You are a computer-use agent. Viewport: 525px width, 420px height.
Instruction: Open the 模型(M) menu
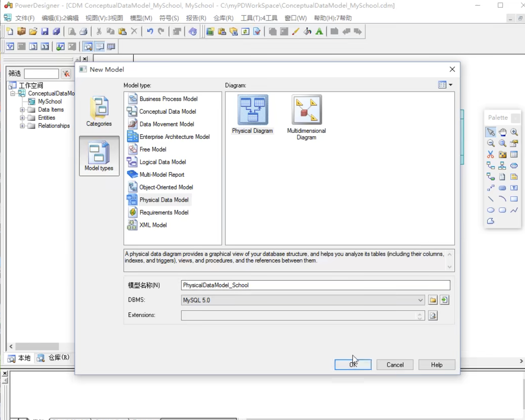[141, 18]
